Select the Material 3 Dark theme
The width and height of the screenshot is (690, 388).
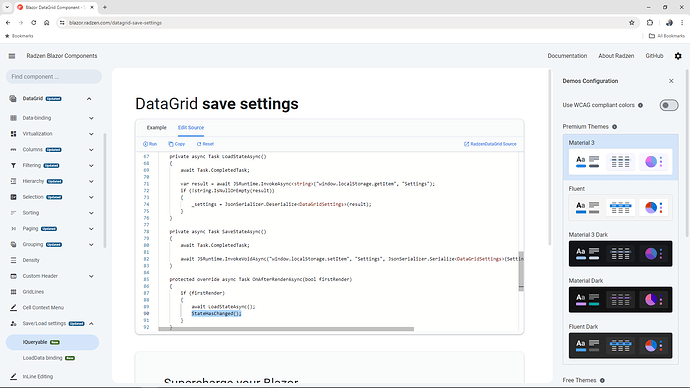tap(620, 249)
